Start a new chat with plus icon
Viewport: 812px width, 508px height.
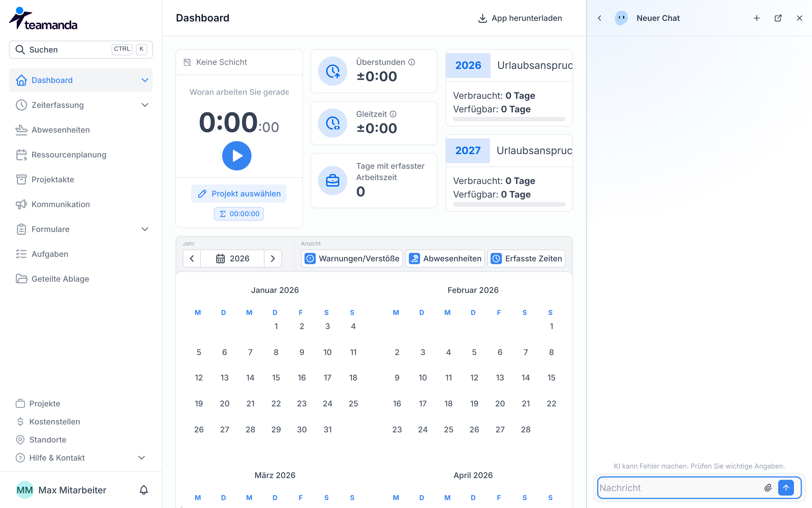(x=757, y=18)
